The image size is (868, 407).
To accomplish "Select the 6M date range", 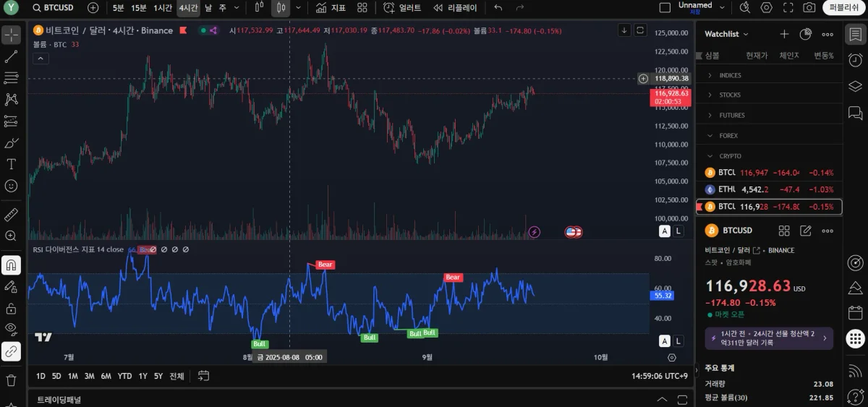I will [106, 376].
